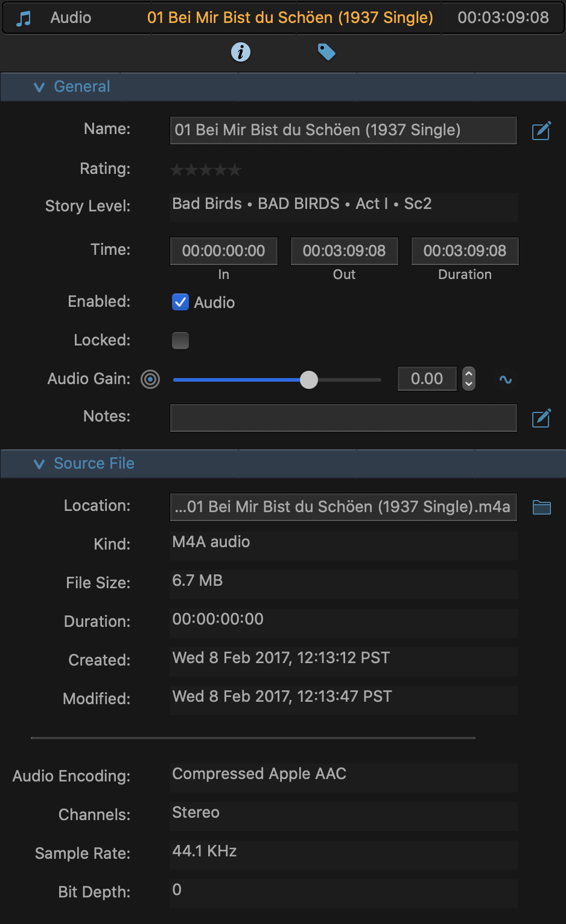566x924 pixels.
Task: Open the folder icon next to Location
Action: tap(542, 507)
